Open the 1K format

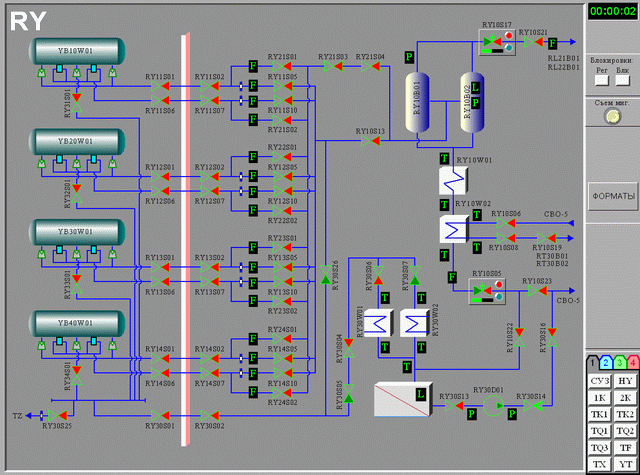tap(600, 398)
